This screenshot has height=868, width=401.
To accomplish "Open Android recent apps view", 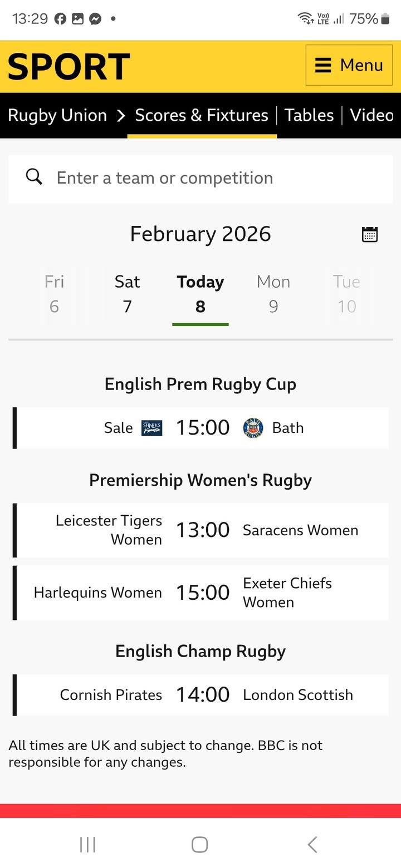I will coord(88,844).
